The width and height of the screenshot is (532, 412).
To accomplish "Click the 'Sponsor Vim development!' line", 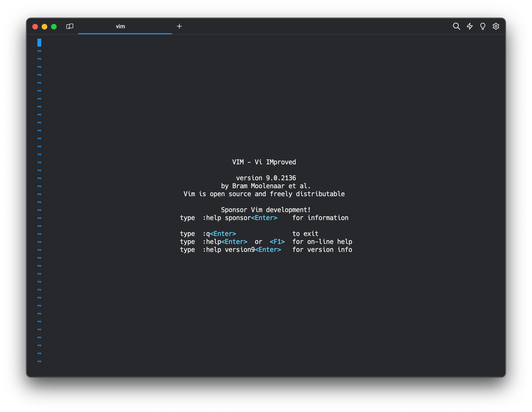I will (x=266, y=210).
